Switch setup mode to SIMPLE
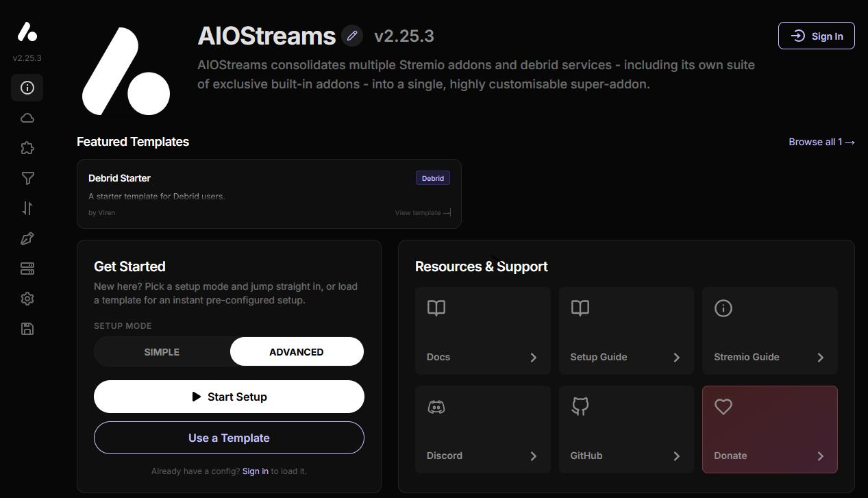The height and width of the screenshot is (498, 868). coord(162,351)
